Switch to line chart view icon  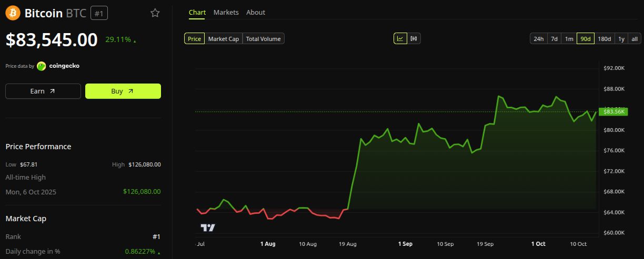pos(400,38)
